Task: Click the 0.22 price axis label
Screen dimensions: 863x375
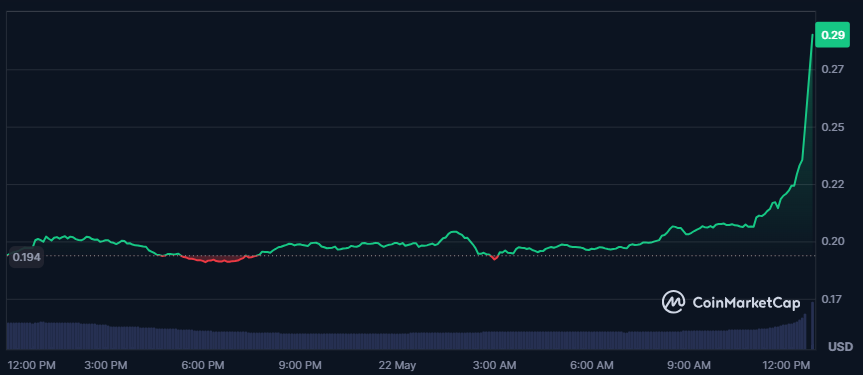Action: pyautogui.click(x=832, y=184)
